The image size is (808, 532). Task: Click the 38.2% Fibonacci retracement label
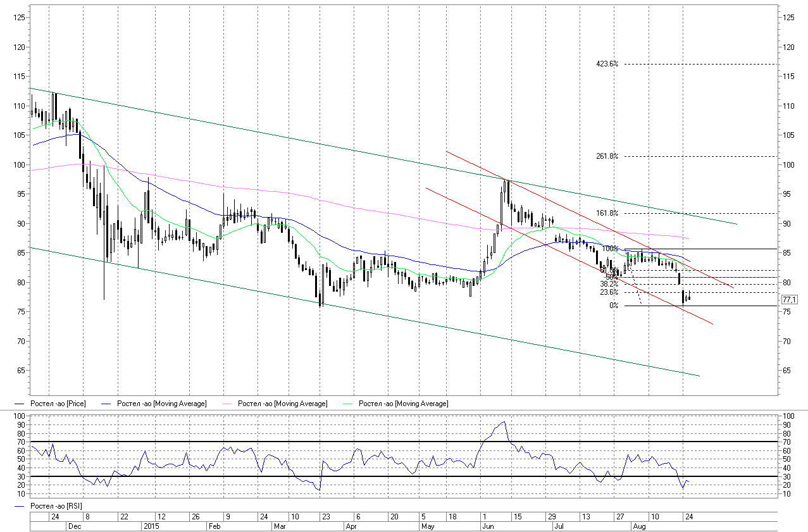click(609, 285)
